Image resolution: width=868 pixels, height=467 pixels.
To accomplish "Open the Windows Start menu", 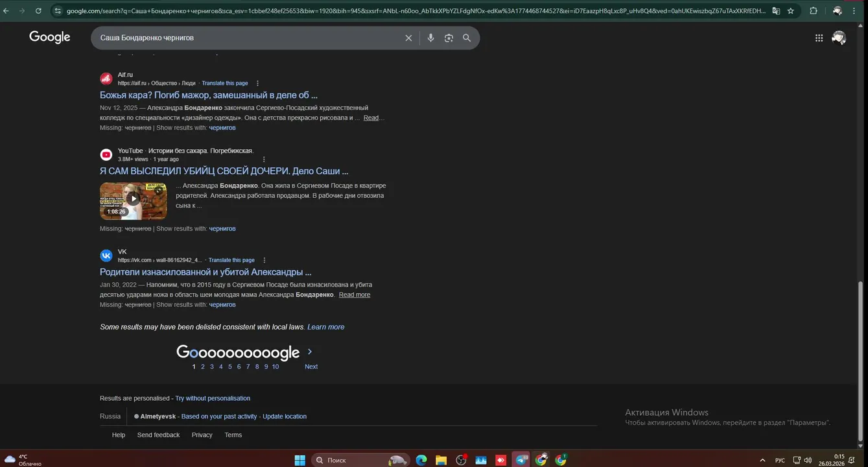I will 300,460.
